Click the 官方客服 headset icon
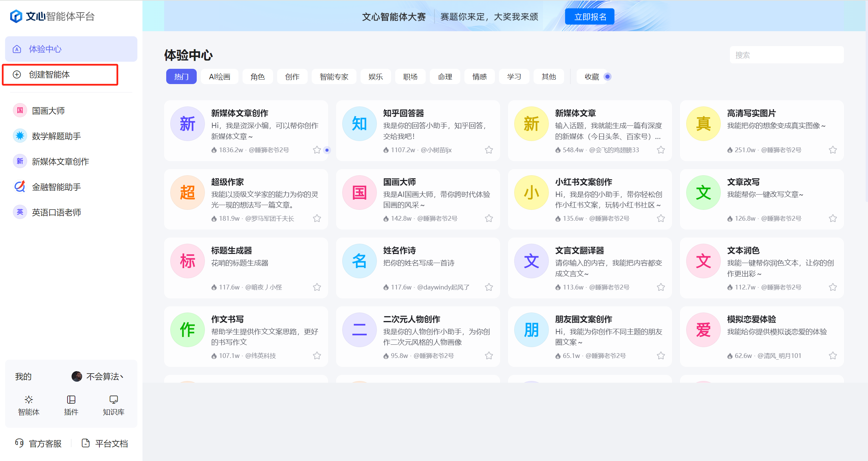The width and height of the screenshot is (868, 461). (19, 443)
